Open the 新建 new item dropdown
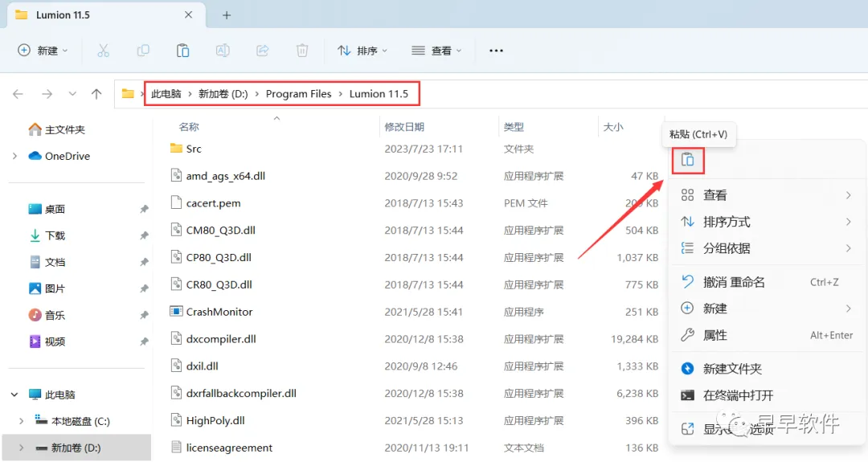The height and width of the screenshot is (462, 868). [43, 51]
